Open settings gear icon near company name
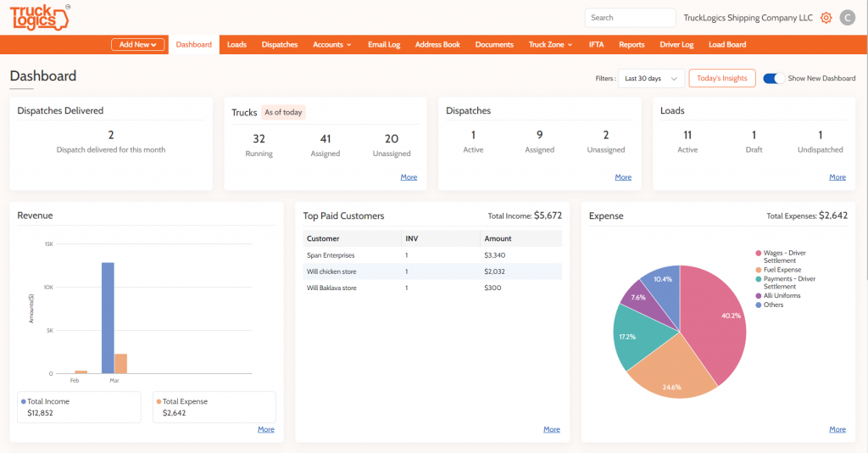868x453 pixels. [826, 18]
